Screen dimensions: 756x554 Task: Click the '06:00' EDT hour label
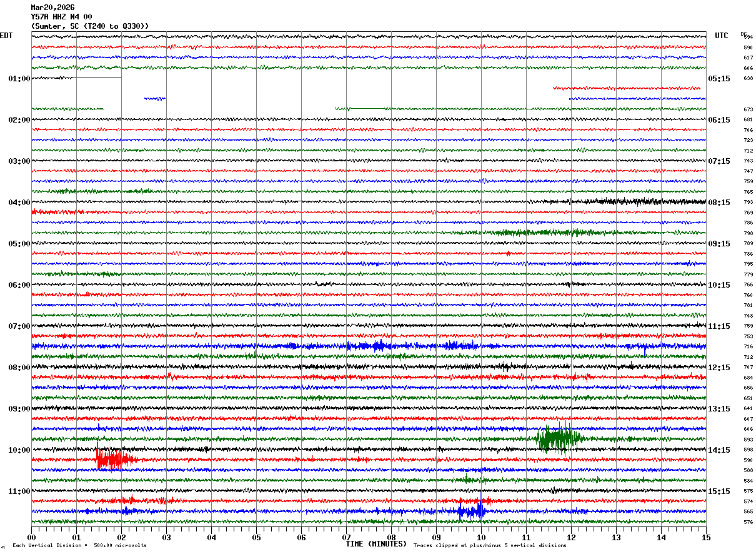click(19, 285)
